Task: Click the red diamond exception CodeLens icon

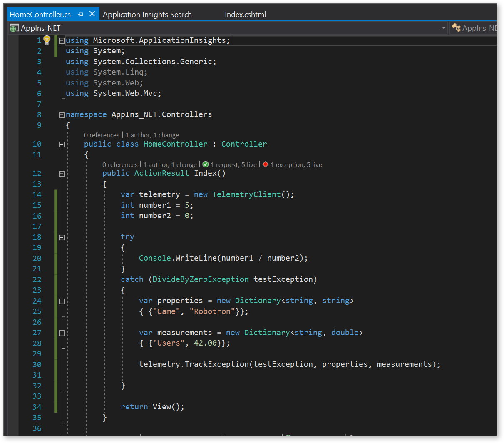Action: point(265,164)
